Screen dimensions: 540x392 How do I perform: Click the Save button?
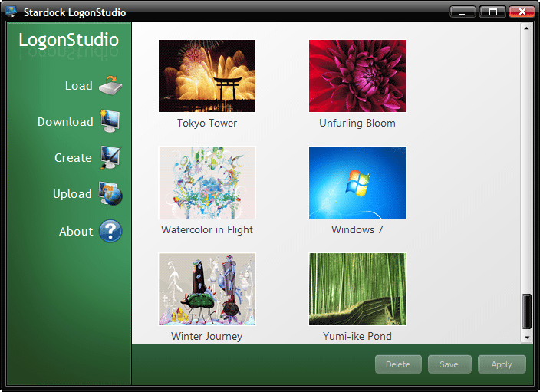(449, 364)
